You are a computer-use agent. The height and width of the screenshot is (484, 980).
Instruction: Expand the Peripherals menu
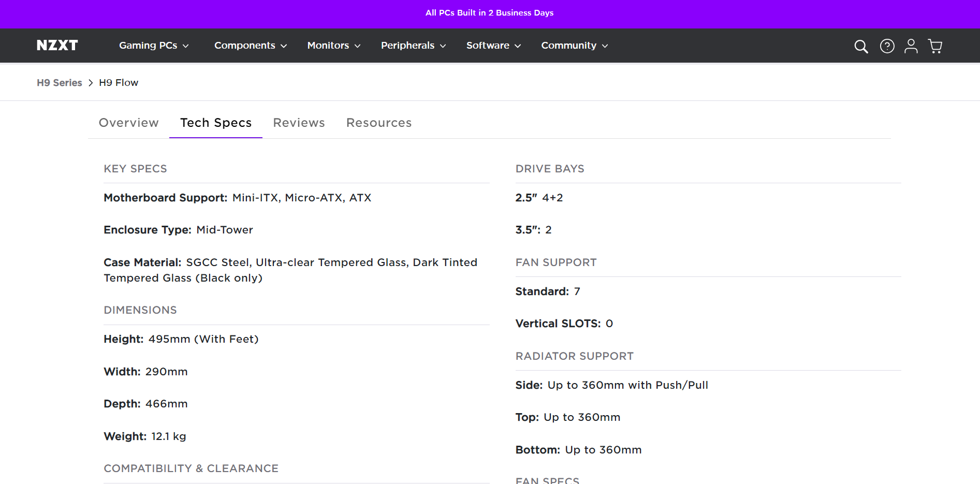click(413, 46)
